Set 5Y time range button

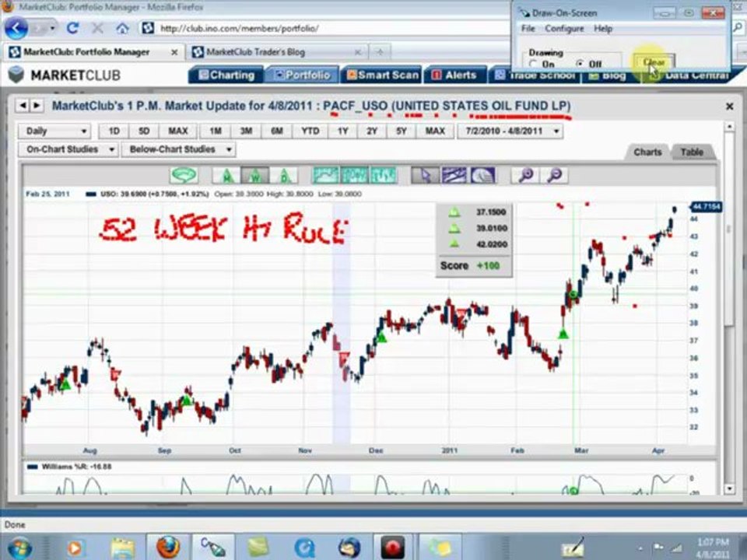[402, 131]
